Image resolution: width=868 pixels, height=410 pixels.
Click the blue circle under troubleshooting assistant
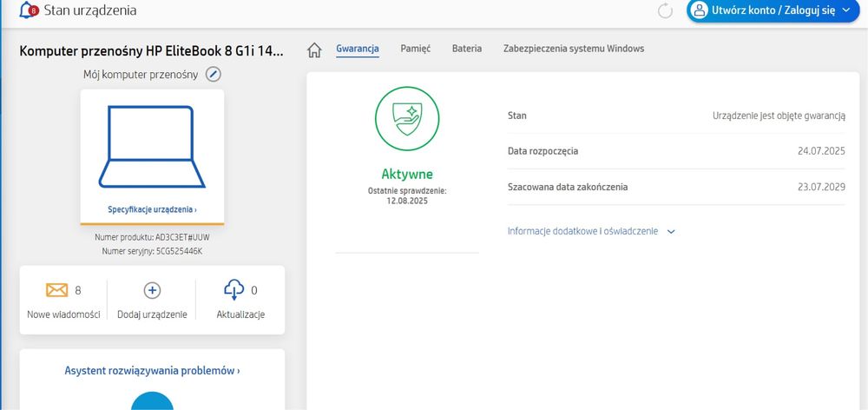pyautogui.click(x=152, y=401)
